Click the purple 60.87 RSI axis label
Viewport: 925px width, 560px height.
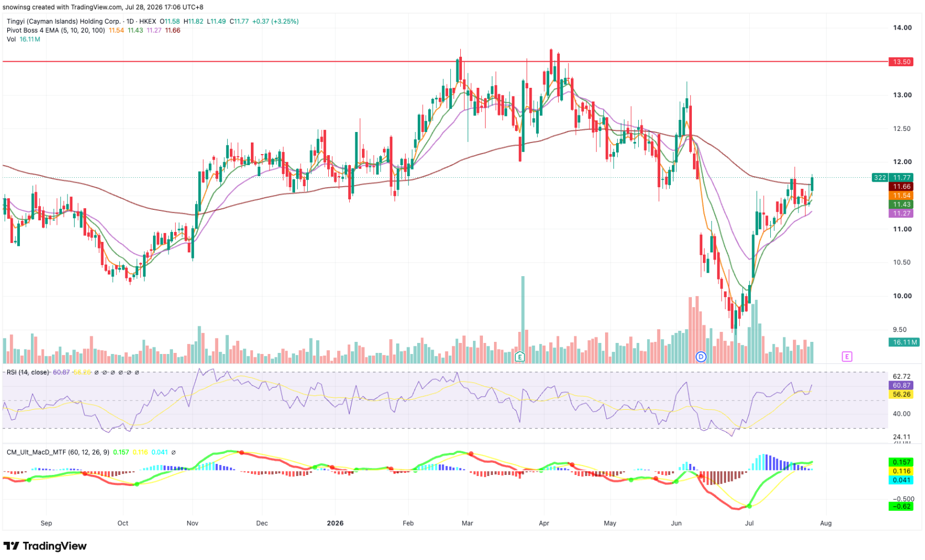point(901,385)
